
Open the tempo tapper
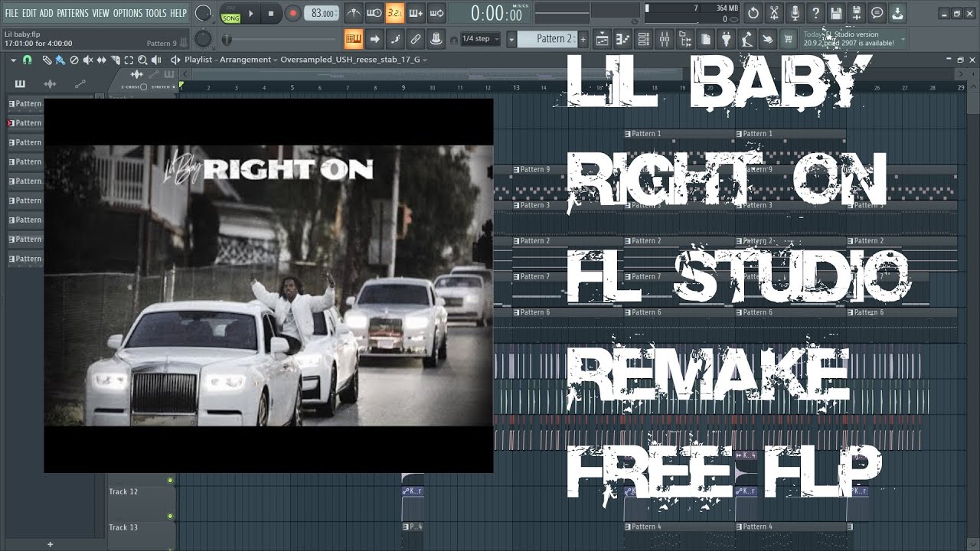(x=746, y=38)
